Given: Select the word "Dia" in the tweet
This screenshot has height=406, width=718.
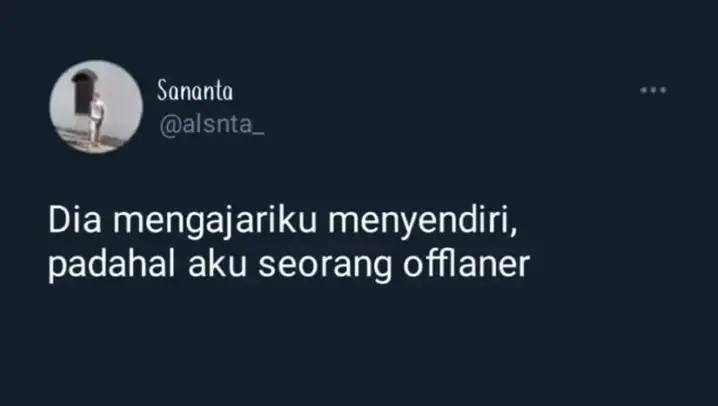Looking at the screenshot, I should coord(75,221).
